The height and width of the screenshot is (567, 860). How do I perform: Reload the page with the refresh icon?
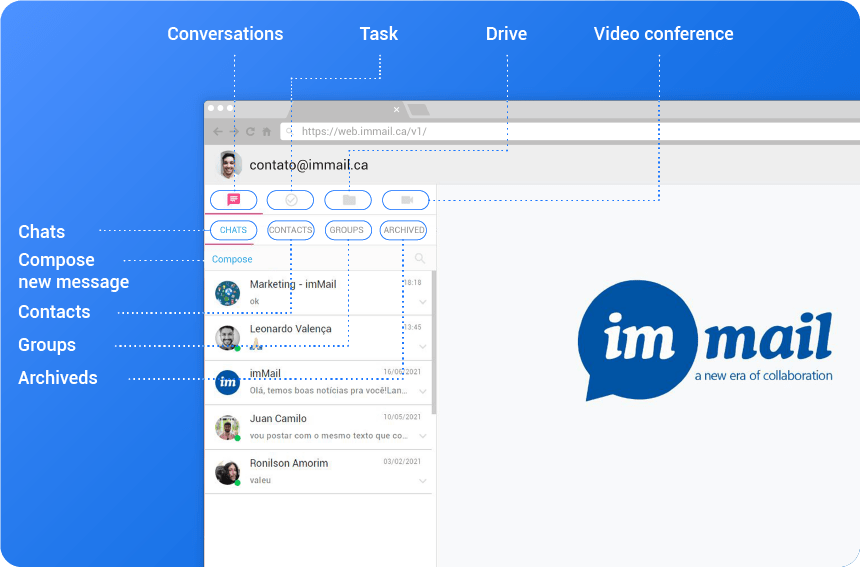[250, 132]
